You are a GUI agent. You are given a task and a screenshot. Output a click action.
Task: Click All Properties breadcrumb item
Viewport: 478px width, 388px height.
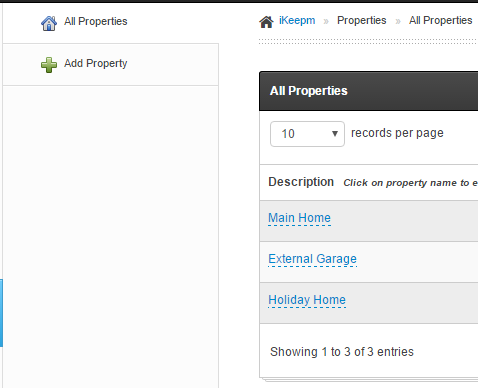[441, 20]
